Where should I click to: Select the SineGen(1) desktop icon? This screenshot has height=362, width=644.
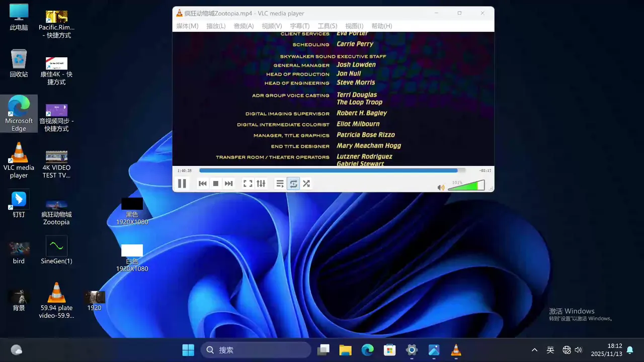56,250
